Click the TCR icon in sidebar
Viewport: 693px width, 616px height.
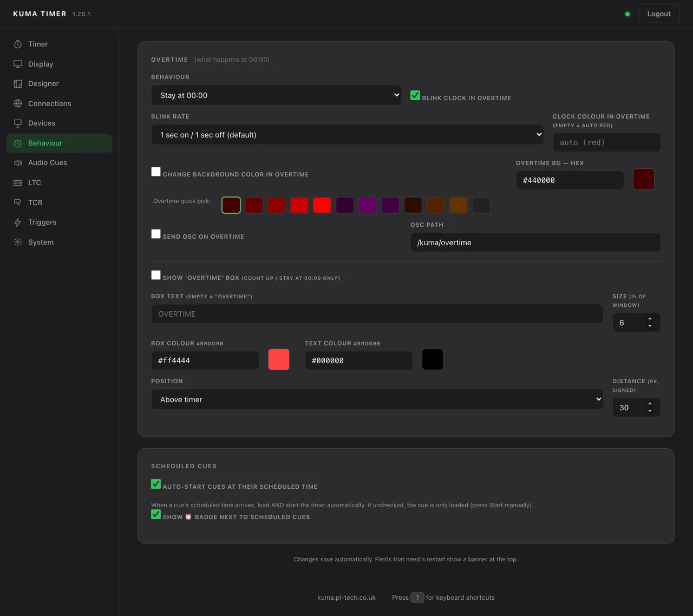[x=18, y=202]
